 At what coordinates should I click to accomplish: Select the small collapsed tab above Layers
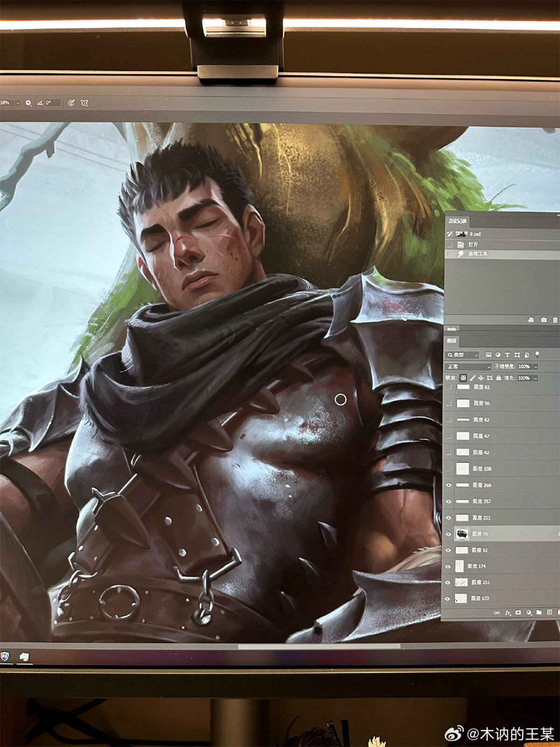452,329
